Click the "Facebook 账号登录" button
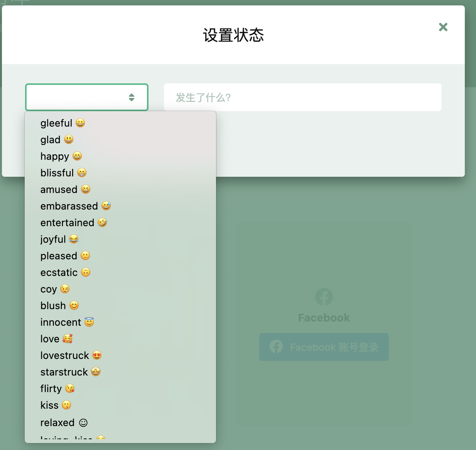The height and width of the screenshot is (450, 476). [x=324, y=347]
